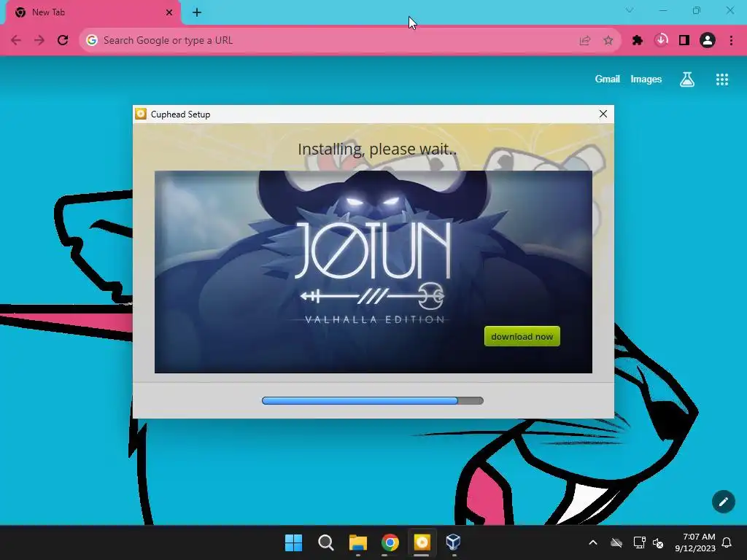Click the Chrome back arrow

pyautogui.click(x=16, y=41)
